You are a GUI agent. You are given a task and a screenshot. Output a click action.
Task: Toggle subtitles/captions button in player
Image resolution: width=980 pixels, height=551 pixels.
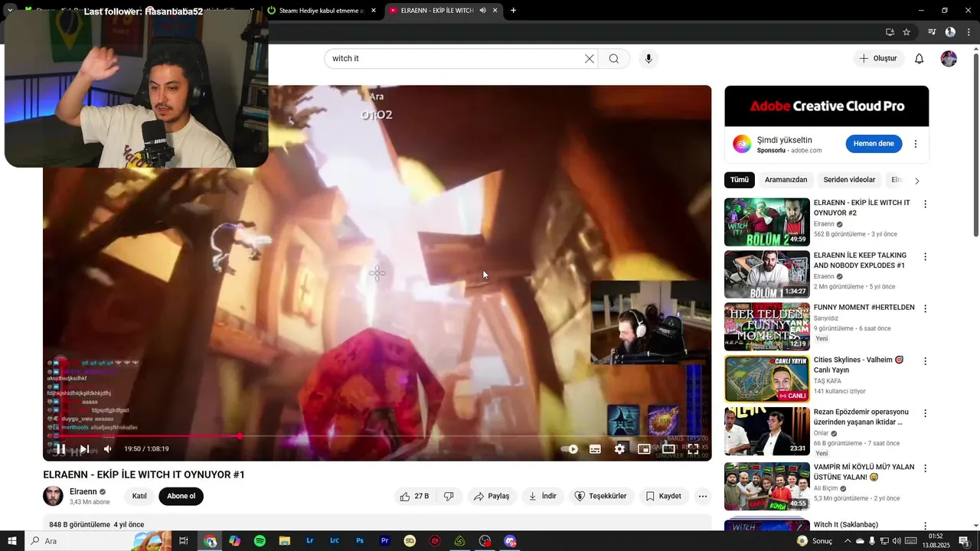595,449
